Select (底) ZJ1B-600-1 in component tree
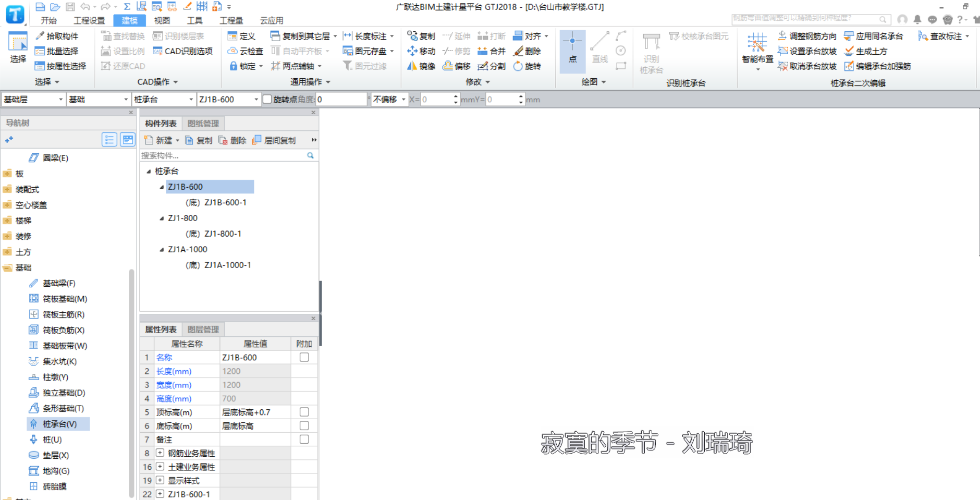Viewport: 980px width, 500px height. pyautogui.click(x=216, y=202)
